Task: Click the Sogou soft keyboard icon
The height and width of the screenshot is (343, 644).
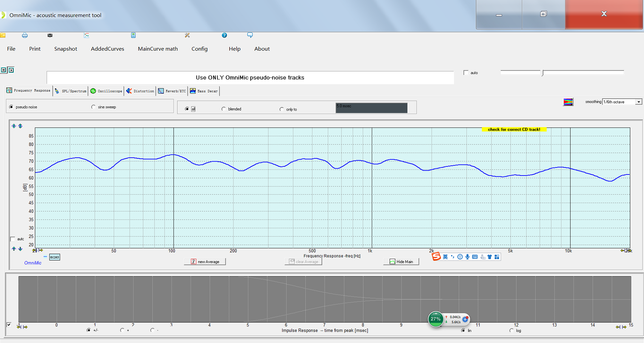Action: [475, 257]
